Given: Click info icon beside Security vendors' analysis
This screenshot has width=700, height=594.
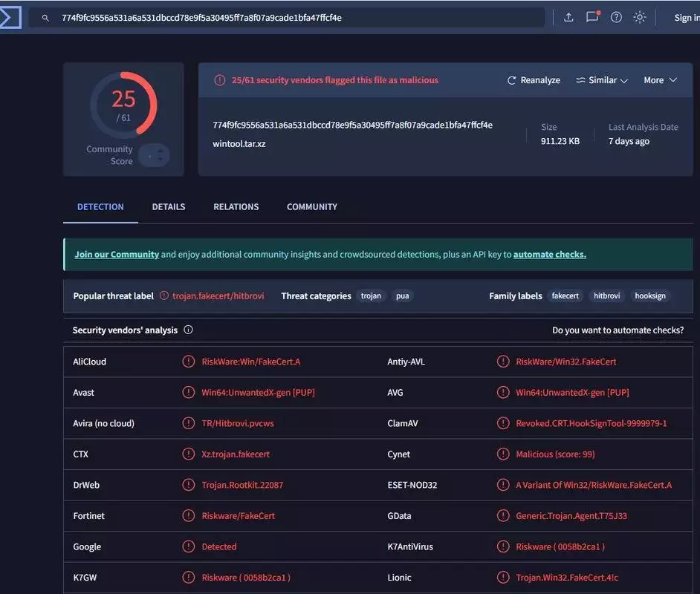Looking at the screenshot, I should click(189, 330).
